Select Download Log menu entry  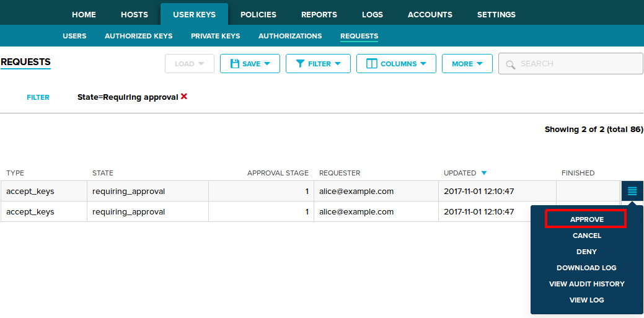586,267
